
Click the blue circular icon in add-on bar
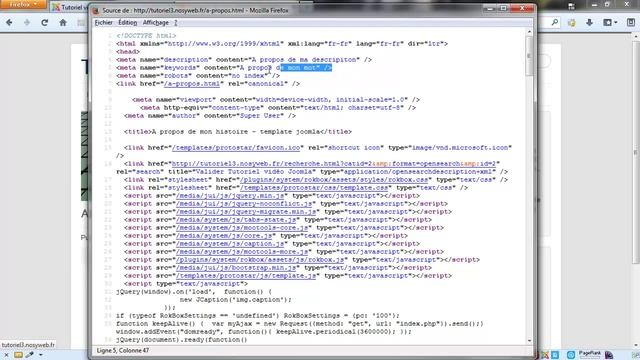tap(571, 355)
